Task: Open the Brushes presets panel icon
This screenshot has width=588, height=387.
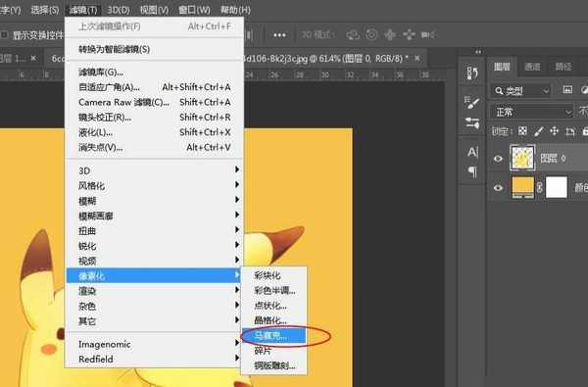Action: (471, 122)
